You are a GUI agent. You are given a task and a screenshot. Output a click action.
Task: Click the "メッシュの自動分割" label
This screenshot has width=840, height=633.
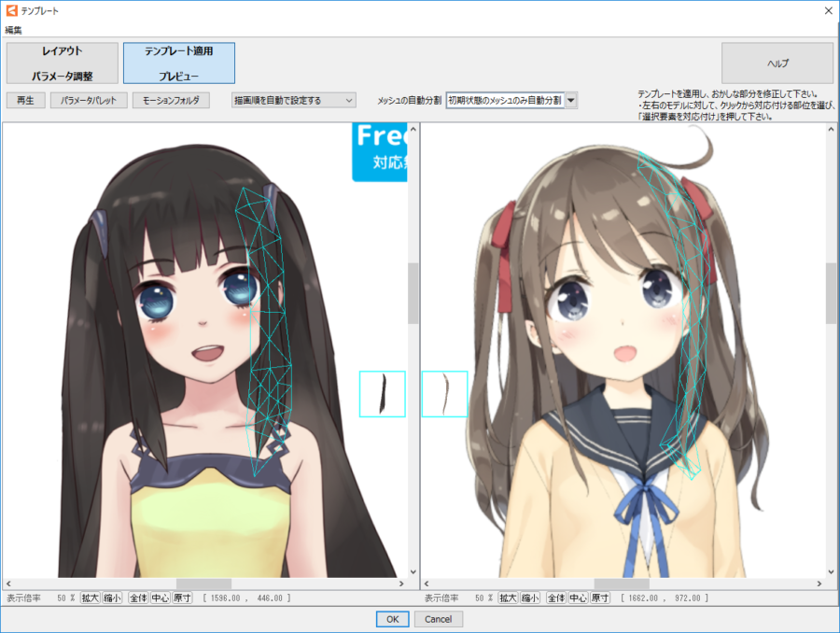click(409, 100)
